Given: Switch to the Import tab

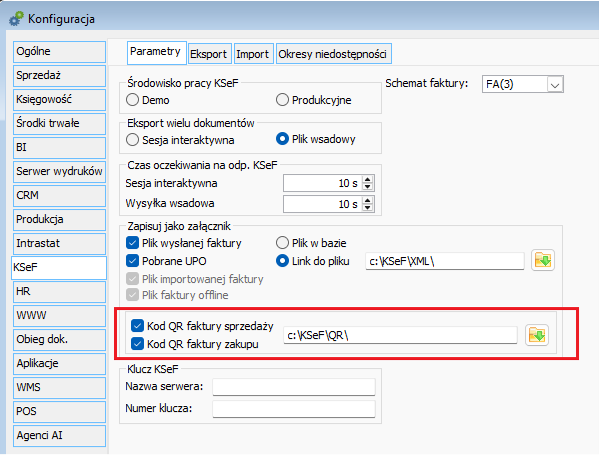Looking at the screenshot, I should [x=253, y=54].
